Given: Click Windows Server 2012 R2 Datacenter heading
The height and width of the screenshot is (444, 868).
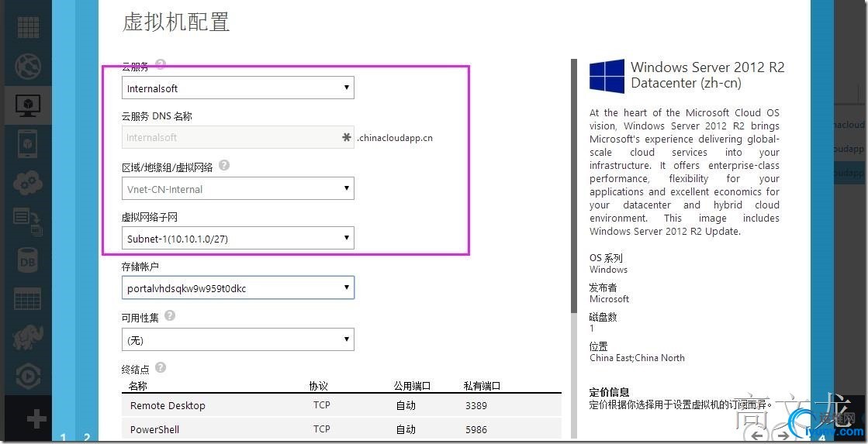Looking at the screenshot, I should click(707, 75).
